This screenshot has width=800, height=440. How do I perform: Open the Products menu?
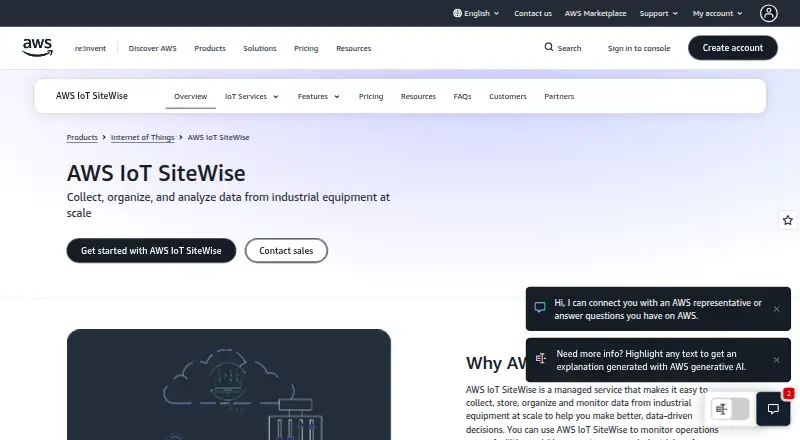[x=210, y=48]
